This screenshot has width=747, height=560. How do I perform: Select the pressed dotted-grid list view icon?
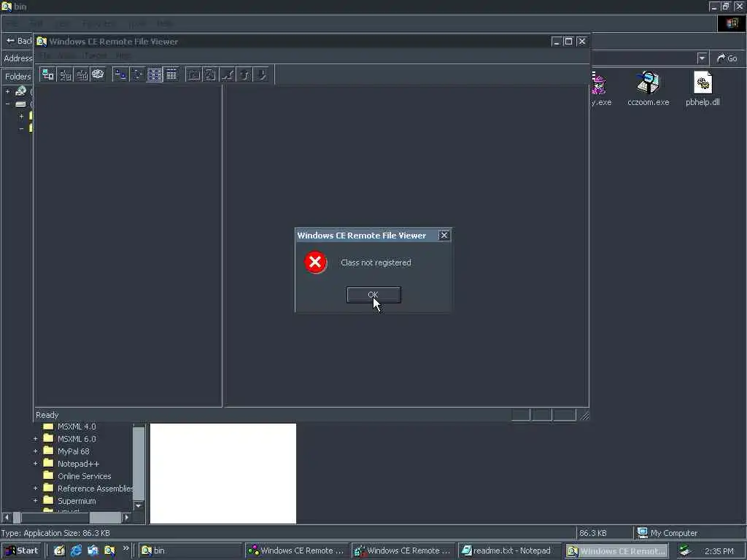(x=154, y=75)
